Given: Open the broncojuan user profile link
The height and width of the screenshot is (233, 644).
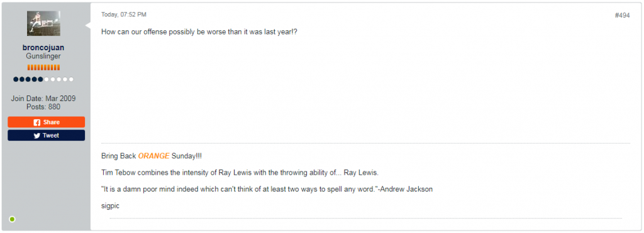Looking at the screenshot, I should tap(43, 48).
